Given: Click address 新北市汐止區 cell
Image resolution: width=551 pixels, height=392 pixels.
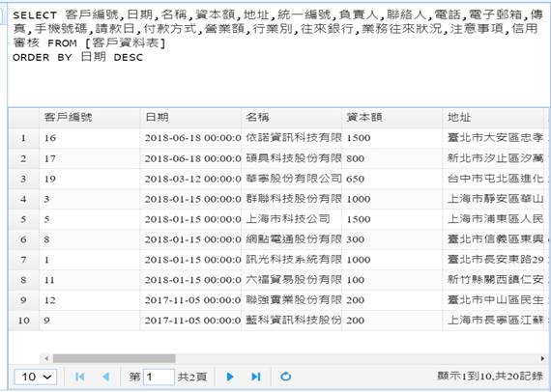Looking at the screenshot, I should click(x=493, y=158).
